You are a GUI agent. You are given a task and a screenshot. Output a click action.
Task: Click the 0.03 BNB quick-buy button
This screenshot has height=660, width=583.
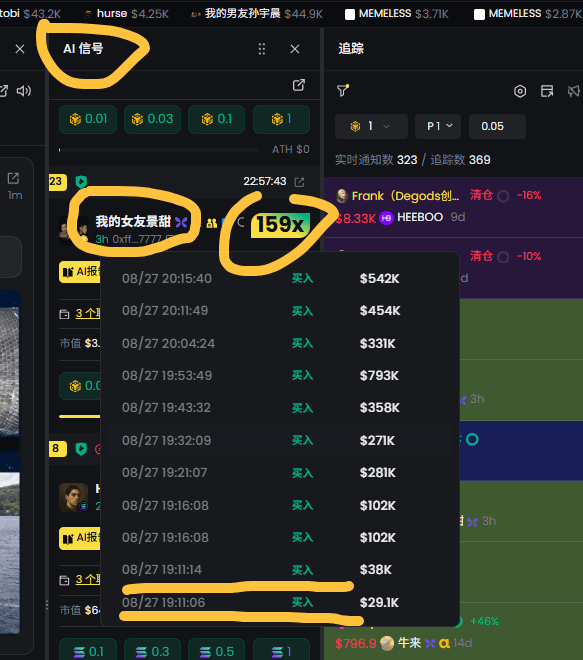152,119
